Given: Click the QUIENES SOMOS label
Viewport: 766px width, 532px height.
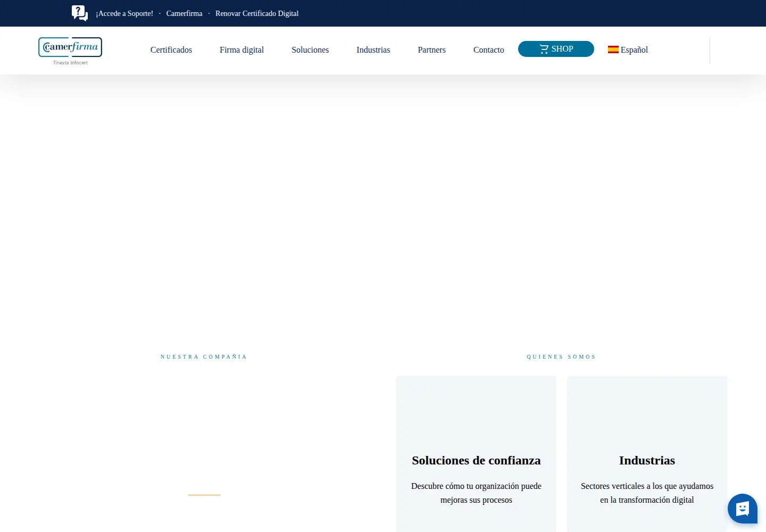Looking at the screenshot, I should pyautogui.click(x=561, y=356).
